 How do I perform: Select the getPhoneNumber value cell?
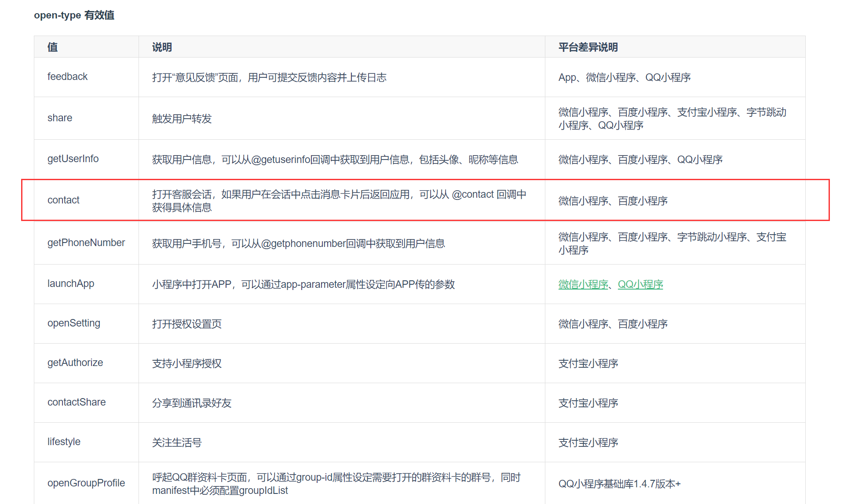pyautogui.click(x=86, y=243)
